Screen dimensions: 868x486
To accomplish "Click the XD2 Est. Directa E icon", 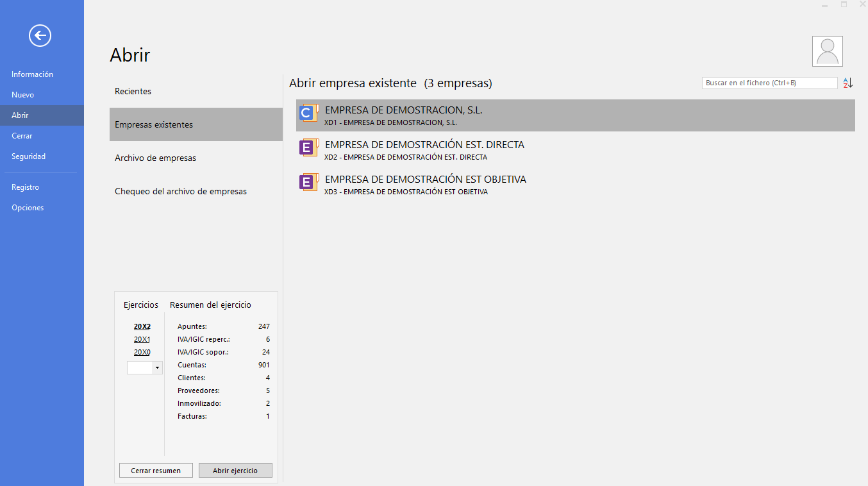I will coord(309,148).
